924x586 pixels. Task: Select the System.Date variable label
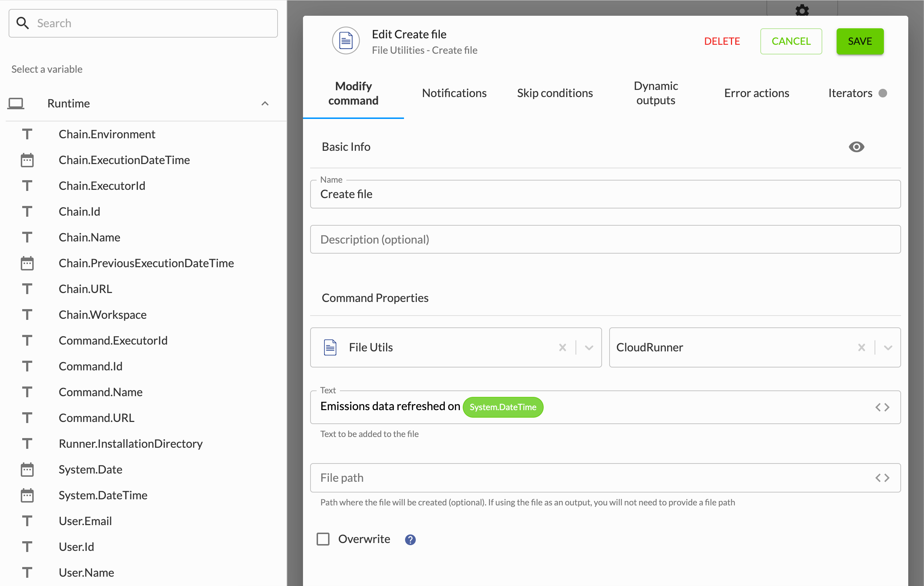91,469
